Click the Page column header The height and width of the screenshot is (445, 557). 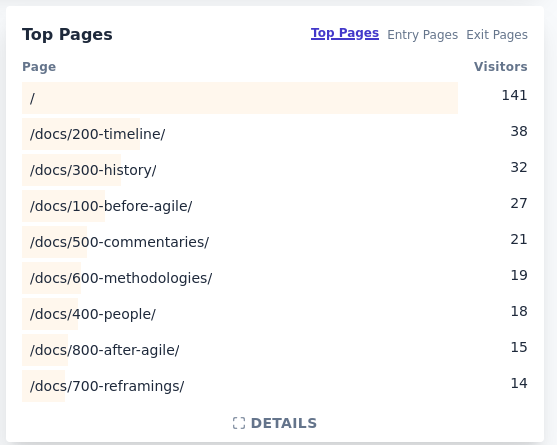tap(39, 67)
